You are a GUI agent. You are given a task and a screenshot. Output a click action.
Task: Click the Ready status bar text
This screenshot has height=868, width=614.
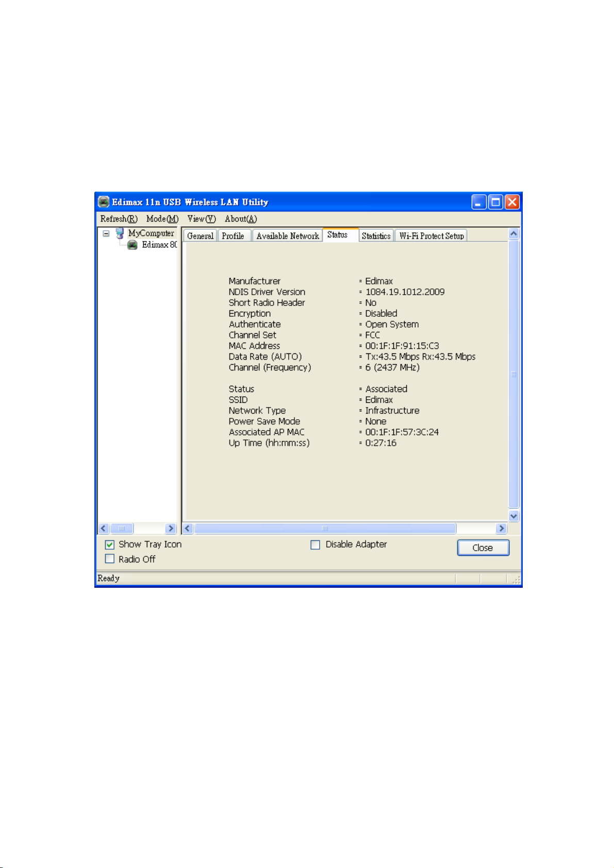[108, 578]
